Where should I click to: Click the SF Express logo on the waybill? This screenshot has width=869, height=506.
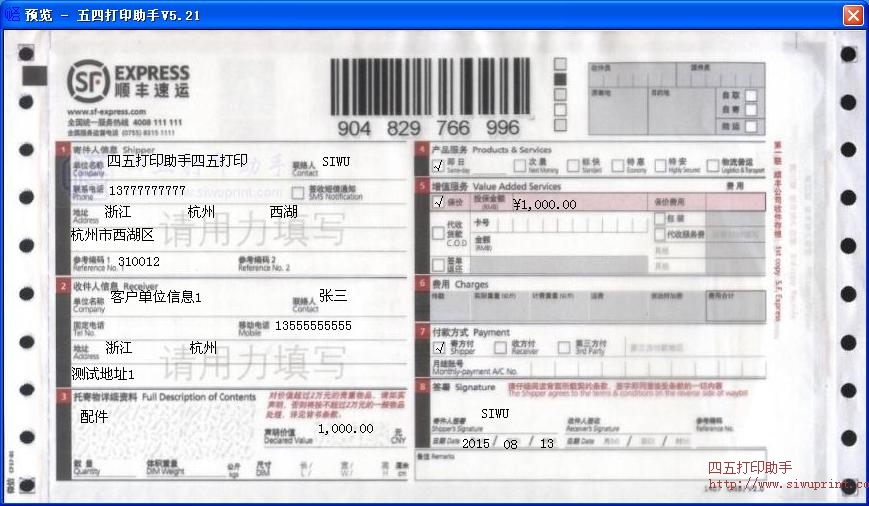129,81
